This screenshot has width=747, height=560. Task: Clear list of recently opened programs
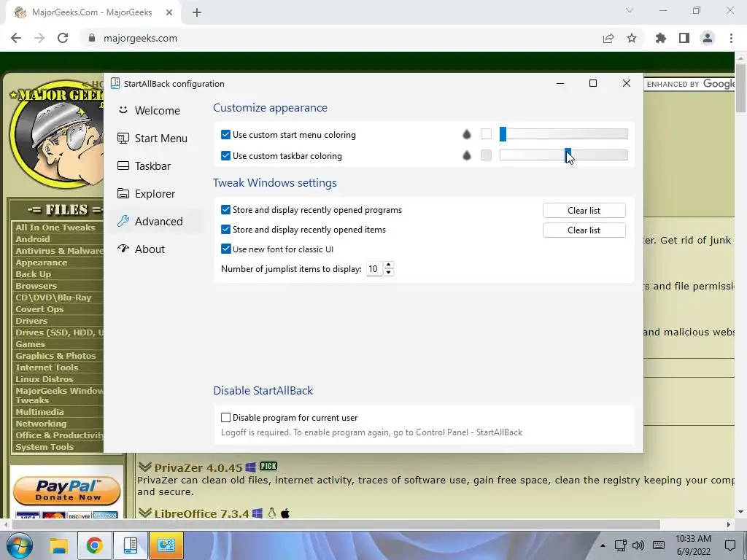(584, 211)
